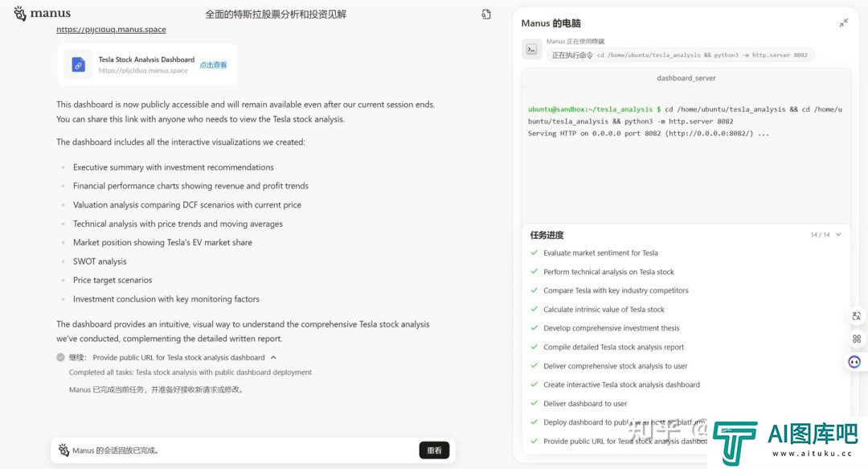Click 'Executive summary with investment recommendations' bullet
The image size is (868, 469).
pos(174,167)
